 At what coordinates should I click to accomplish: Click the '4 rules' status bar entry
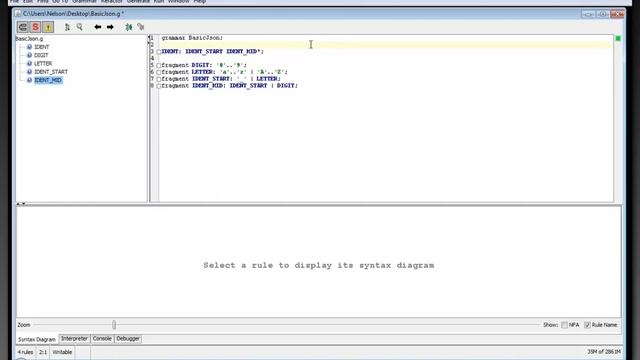coord(25,352)
